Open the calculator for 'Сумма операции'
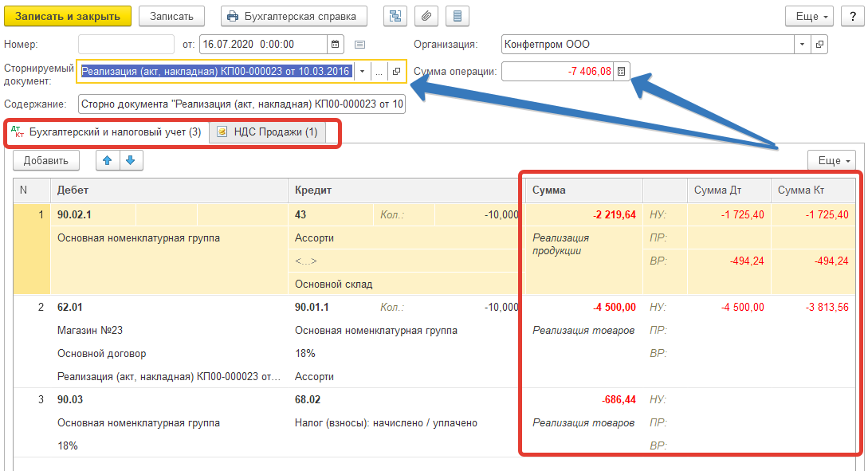Viewport: 868px width, 471px height. click(622, 72)
